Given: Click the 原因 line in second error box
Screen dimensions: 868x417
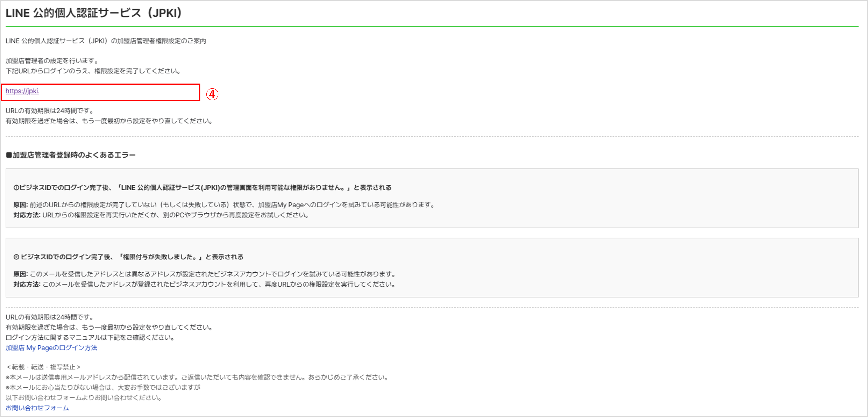Looking at the screenshot, I should click(205, 274).
